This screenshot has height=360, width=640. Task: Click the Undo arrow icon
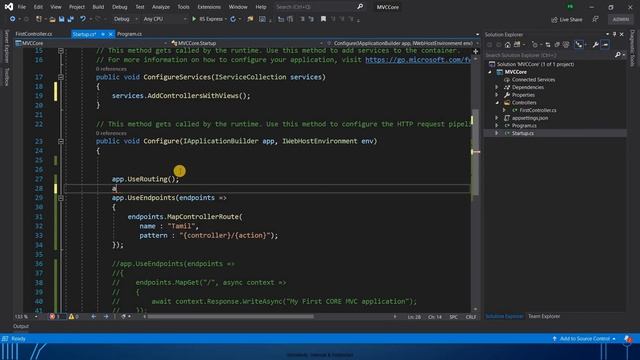click(x=83, y=19)
